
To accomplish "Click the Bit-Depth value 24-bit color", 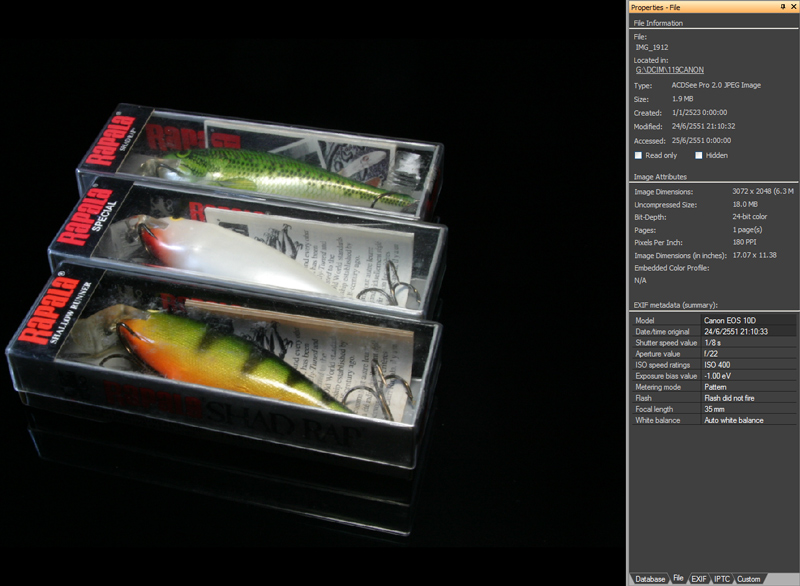I will [749, 216].
